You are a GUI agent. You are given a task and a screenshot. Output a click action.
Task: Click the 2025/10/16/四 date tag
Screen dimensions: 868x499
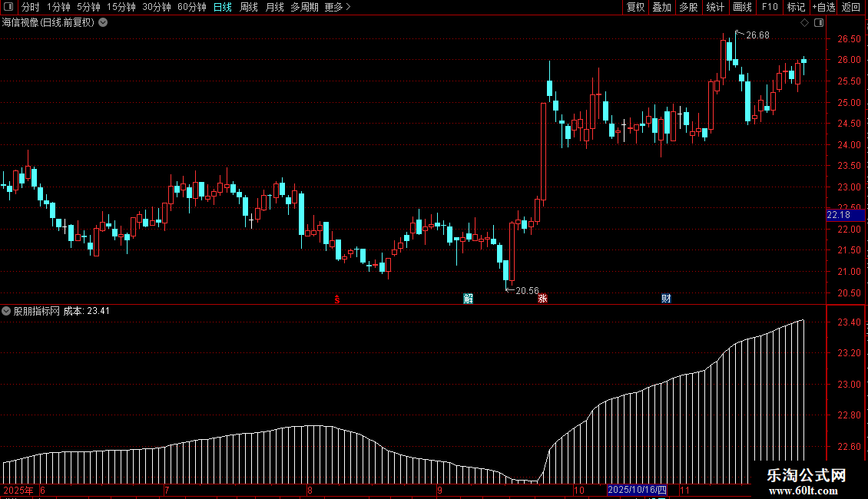(x=637, y=490)
